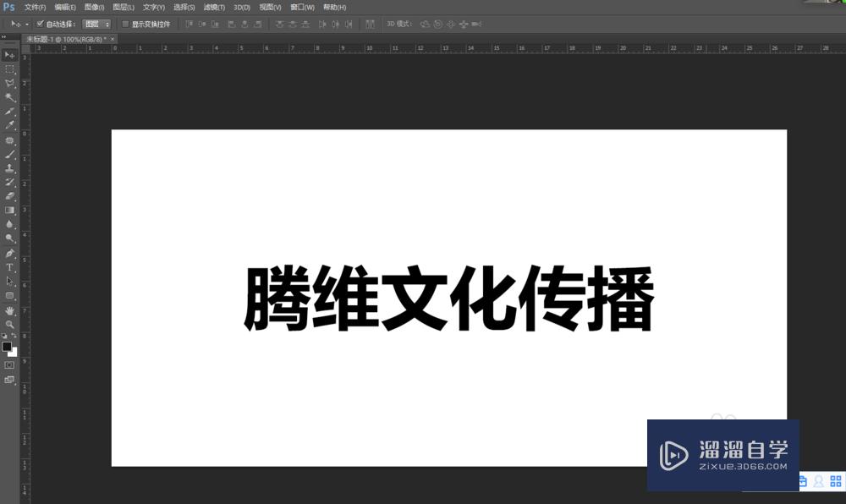
Task: Select the Magic Wand tool
Action: pyautogui.click(x=9, y=97)
